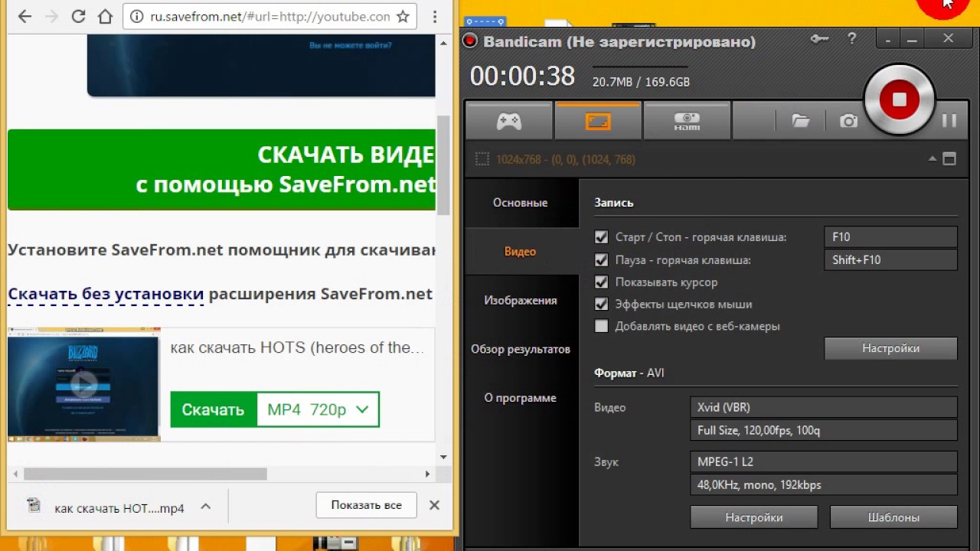Click the small window icon beside resolution

click(x=949, y=159)
